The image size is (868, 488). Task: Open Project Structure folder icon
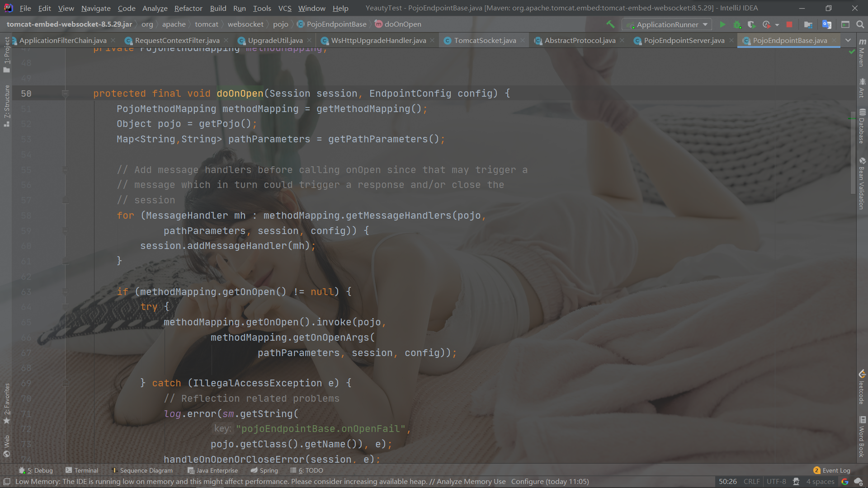808,24
